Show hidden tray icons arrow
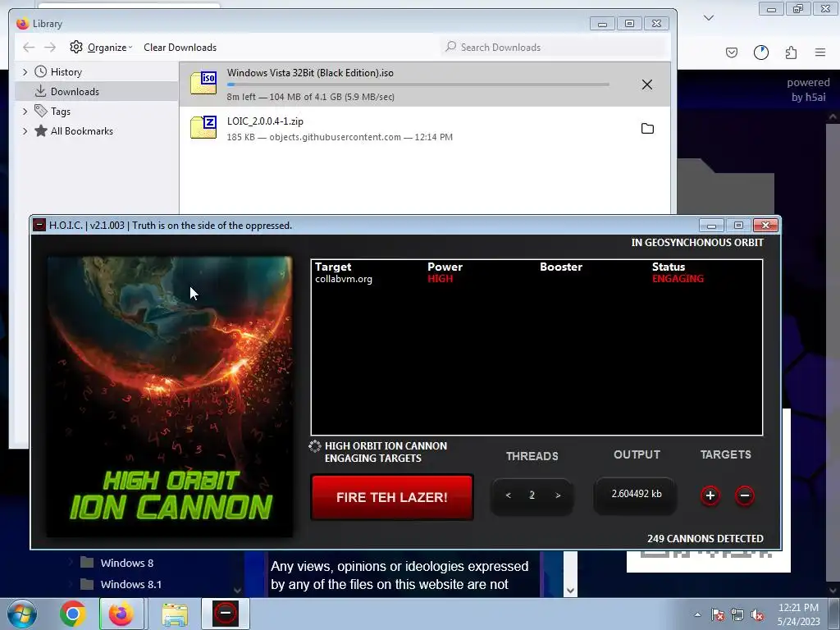840x630 pixels. (697, 614)
